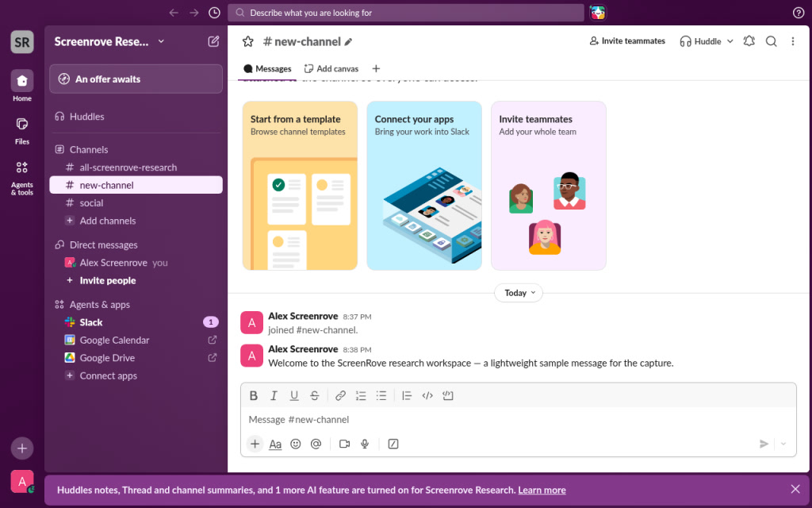Record an audio clip with the microphone icon
812x508 pixels.
(x=365, y=444)
